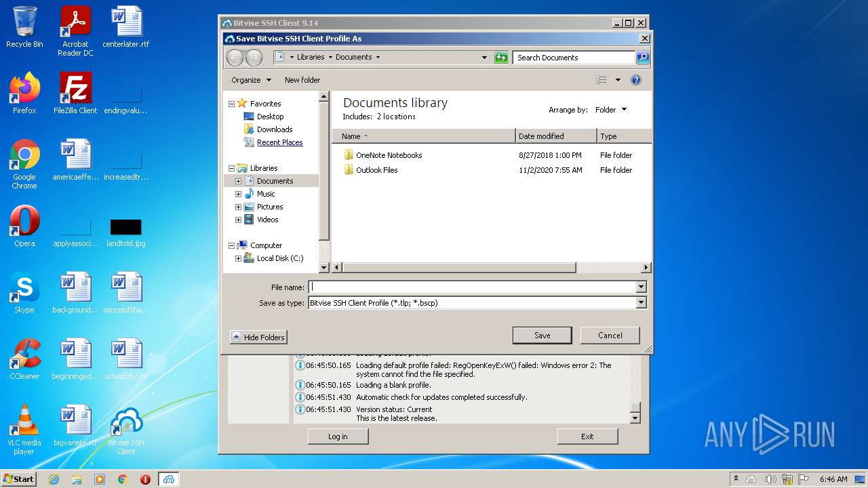Expand the Music library tree node

pos(238,194)
